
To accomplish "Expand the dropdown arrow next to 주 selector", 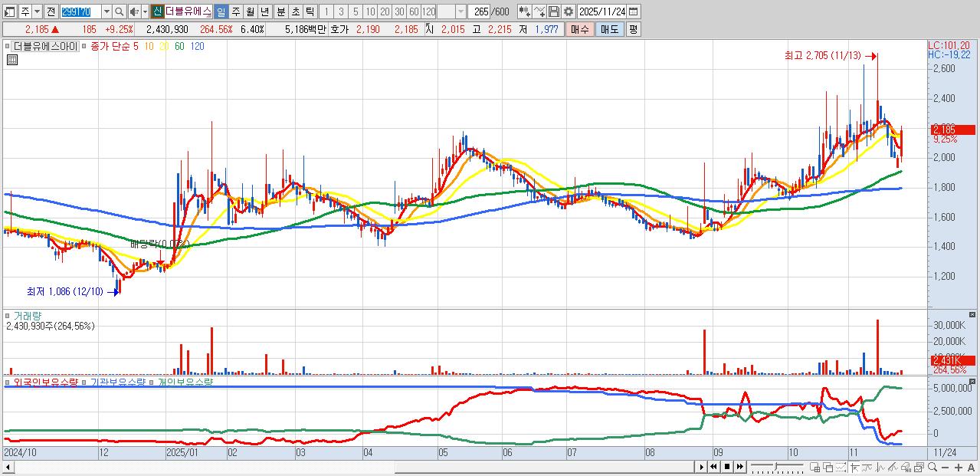I will pos(36,11).
